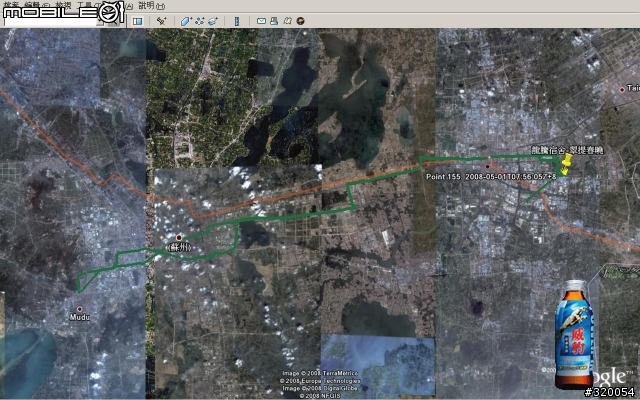Viewport: 640px width, 400px height.
Task: Click the red dot above the 蘇州 label
Action: coord(179,237)
